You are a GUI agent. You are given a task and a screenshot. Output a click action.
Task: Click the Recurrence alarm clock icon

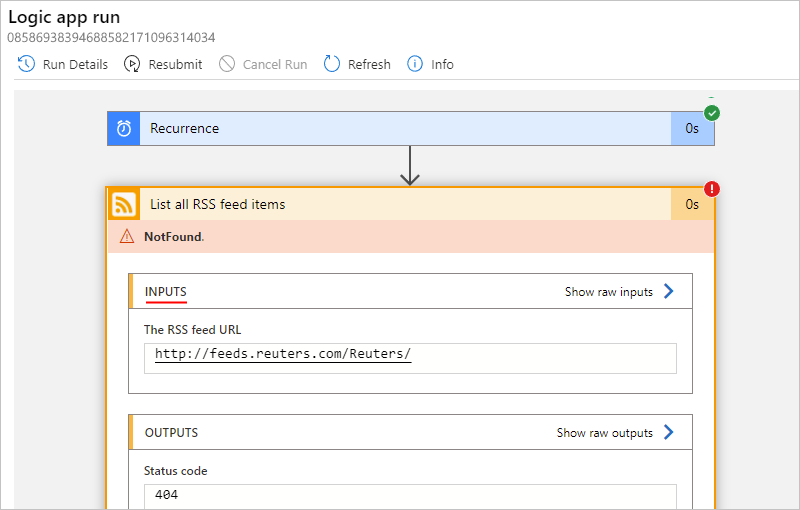coord(124,128)
